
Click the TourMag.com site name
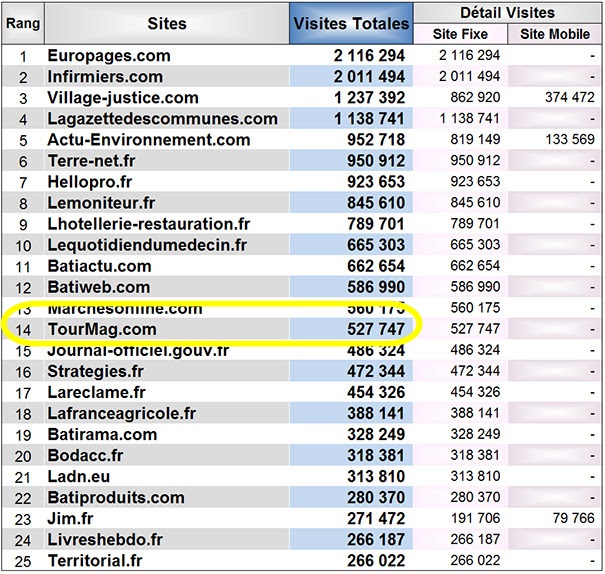click(x=102, y=329)
